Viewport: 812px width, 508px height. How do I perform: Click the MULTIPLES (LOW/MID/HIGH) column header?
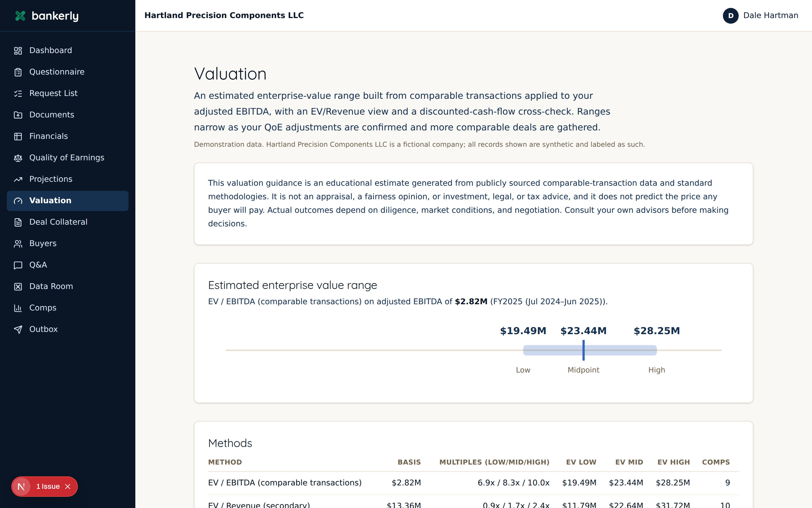click(x=494, y=462)
